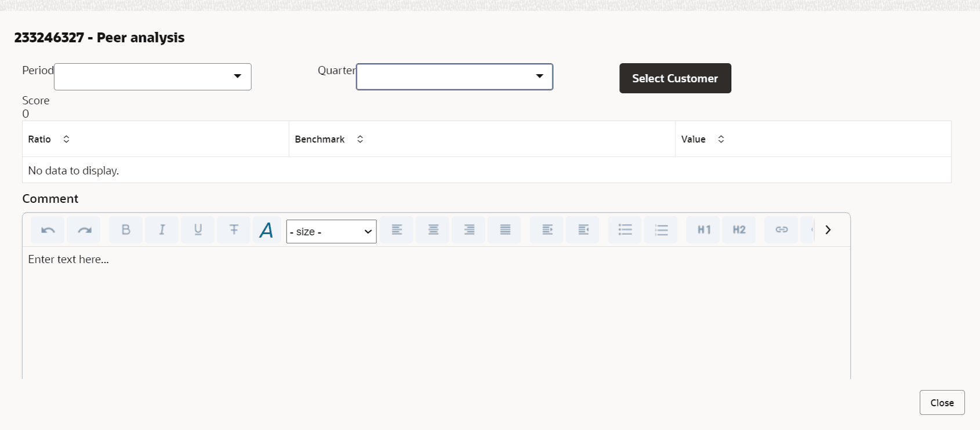This screenshot has width=980, height=430.
Task: Click the Select Customer button
Action: click(x=675, y=78)
